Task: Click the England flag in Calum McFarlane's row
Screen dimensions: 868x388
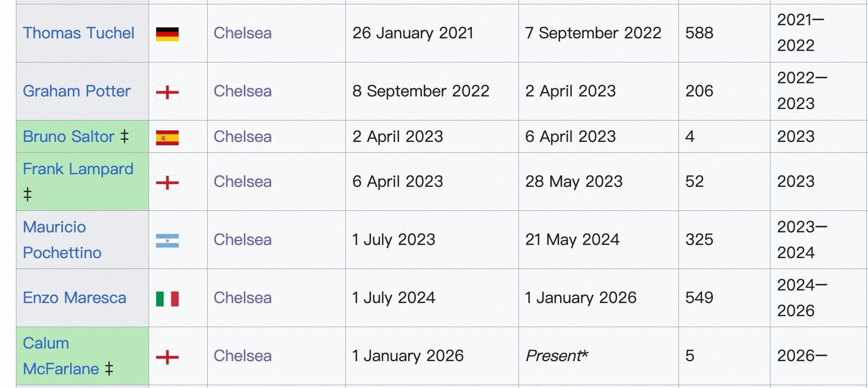Action: pyautogui.click(x=167, y=357)
